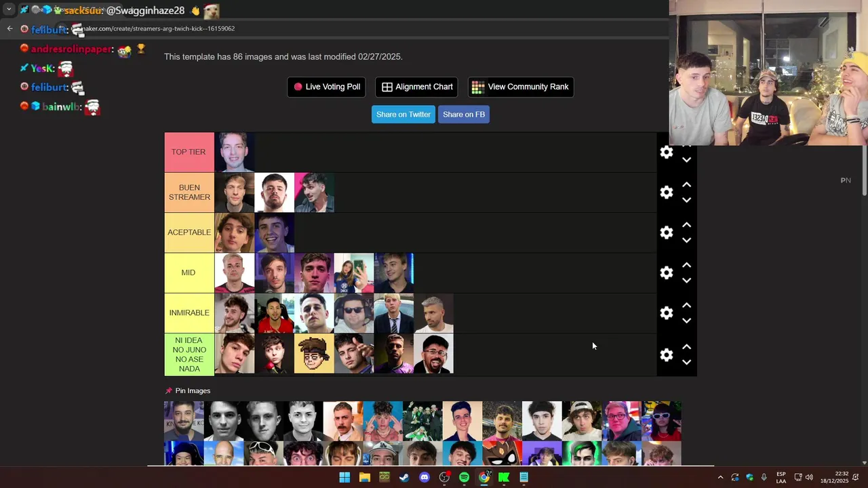
Task: Click the BUEN STREAMER orange label
Action: click(189, 192)
